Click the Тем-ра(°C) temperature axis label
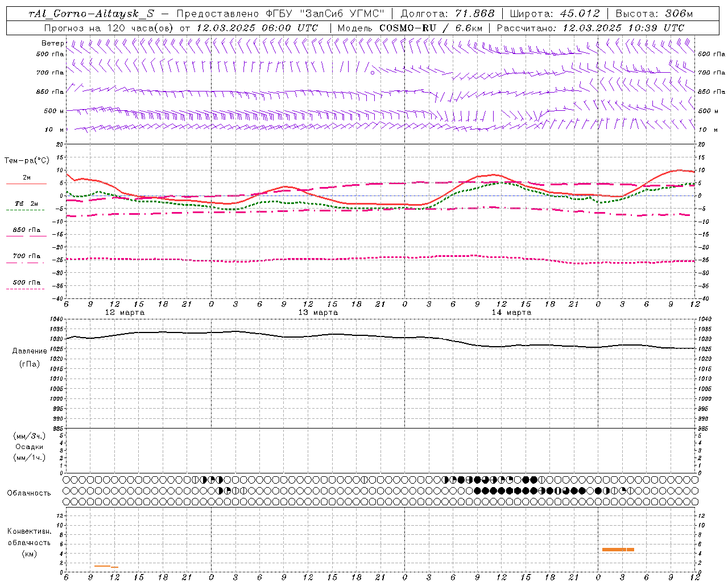 point(27,161)
